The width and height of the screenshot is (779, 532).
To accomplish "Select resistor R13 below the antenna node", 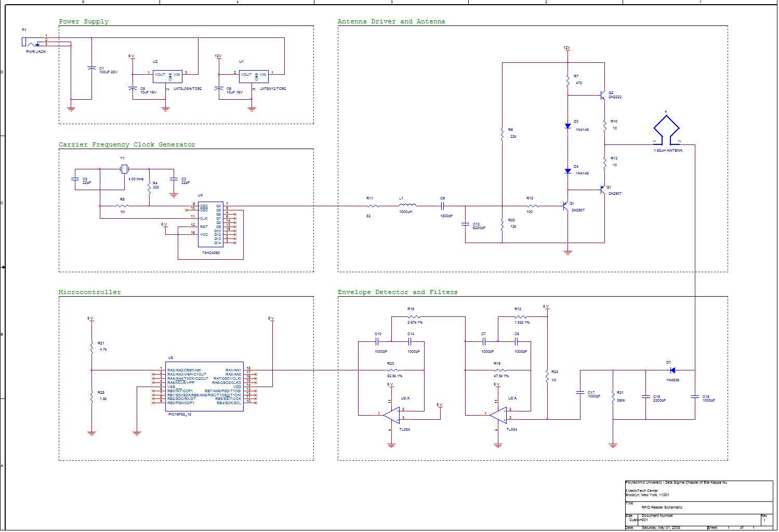I will coord(605,162).
